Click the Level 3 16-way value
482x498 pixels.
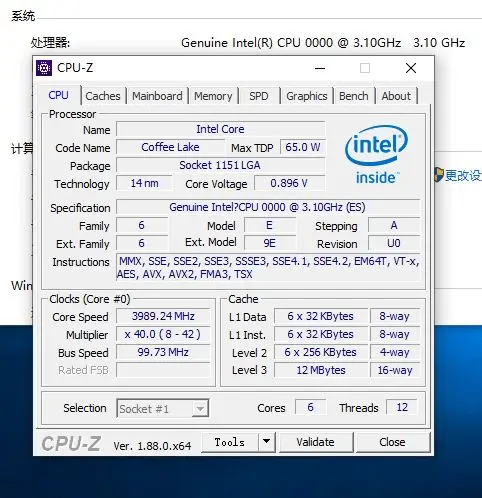pyautogui.click(x=395, y=370)
